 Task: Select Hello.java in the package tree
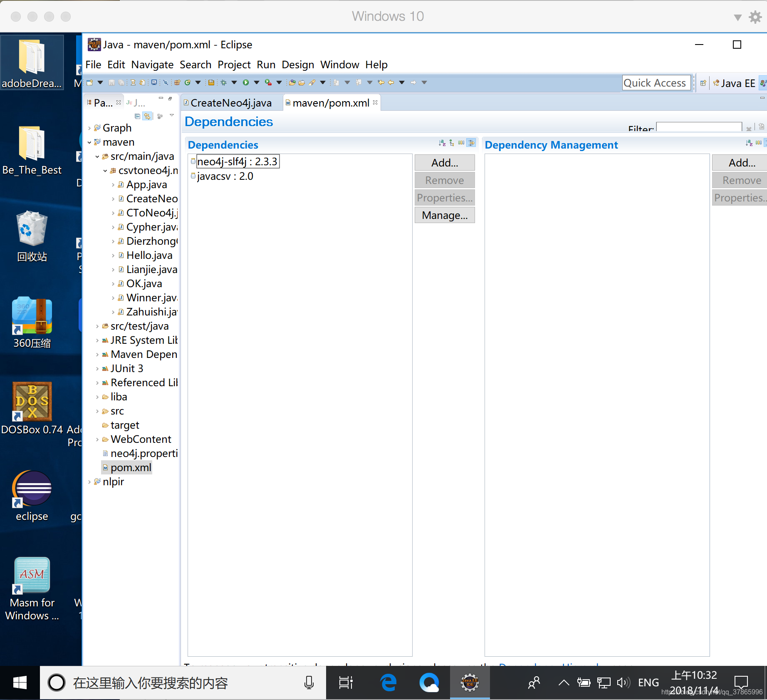click(149, 255)
